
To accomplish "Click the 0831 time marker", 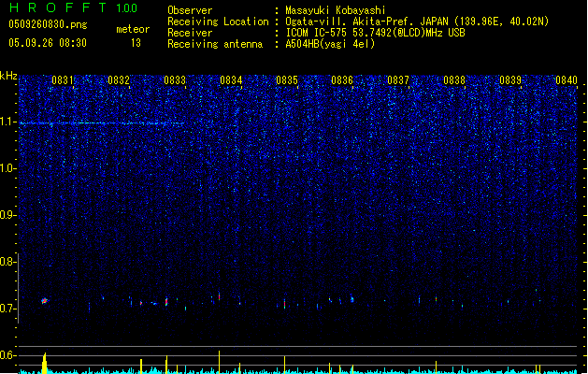I will (63, 80).
